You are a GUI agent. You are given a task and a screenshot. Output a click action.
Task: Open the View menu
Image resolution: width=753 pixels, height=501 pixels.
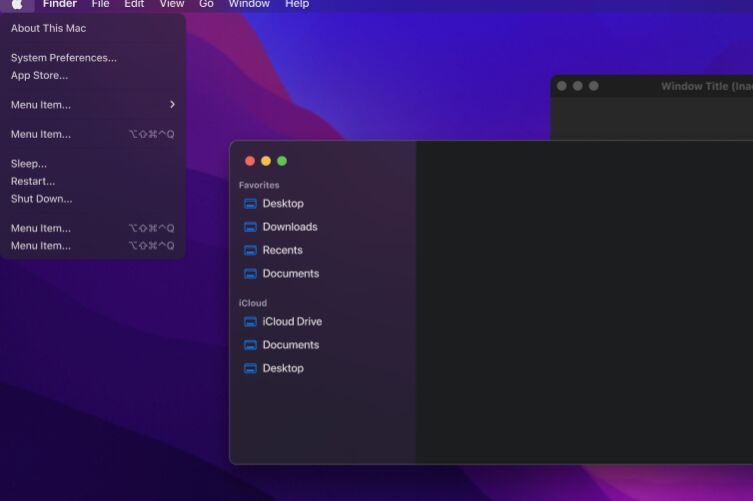click(172, 4)
